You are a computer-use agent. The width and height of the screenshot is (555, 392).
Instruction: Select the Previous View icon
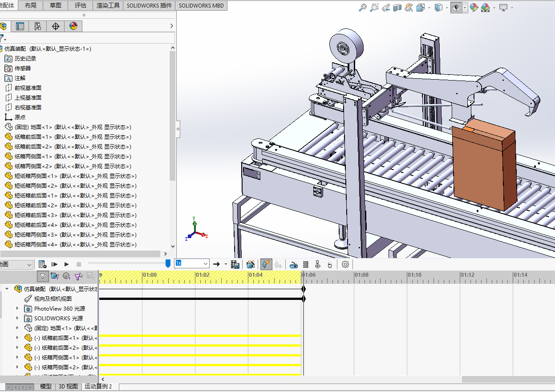(386, 8)
